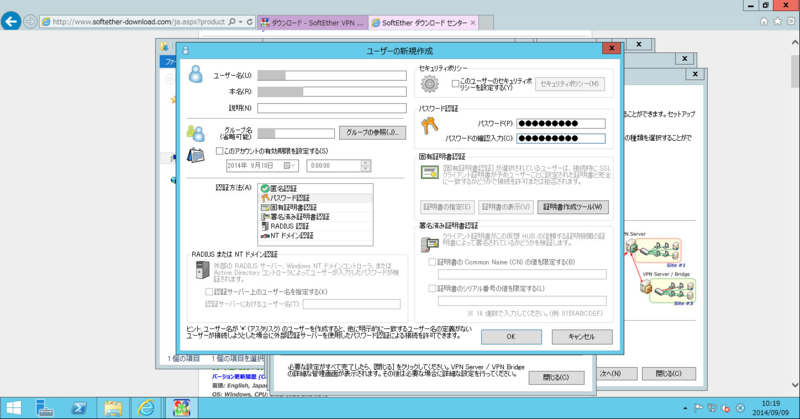
Task: Open Windows Start button on taskbar
Action: tap(13, 408)
